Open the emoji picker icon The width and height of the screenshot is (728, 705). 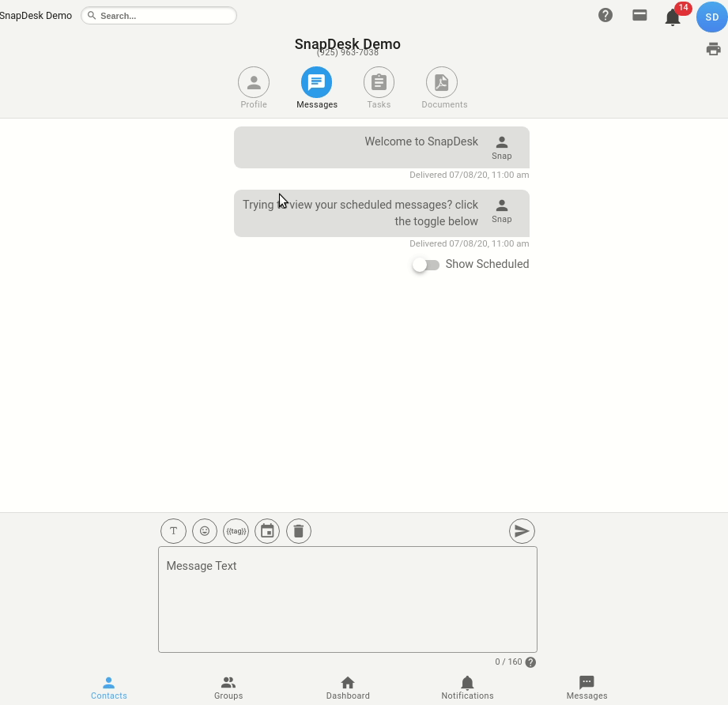pyautogui.click(x=204, y=531)
